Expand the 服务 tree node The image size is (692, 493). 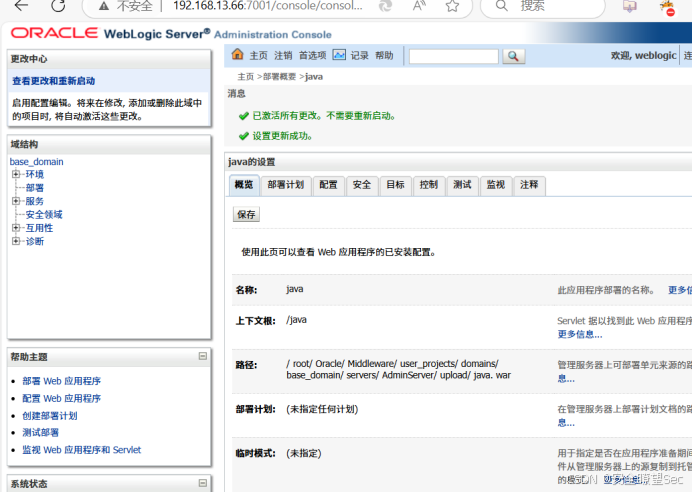tap(16, 201)
